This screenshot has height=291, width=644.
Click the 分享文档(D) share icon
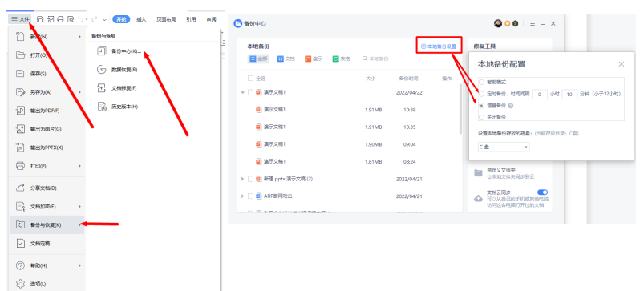coord(20,188)
